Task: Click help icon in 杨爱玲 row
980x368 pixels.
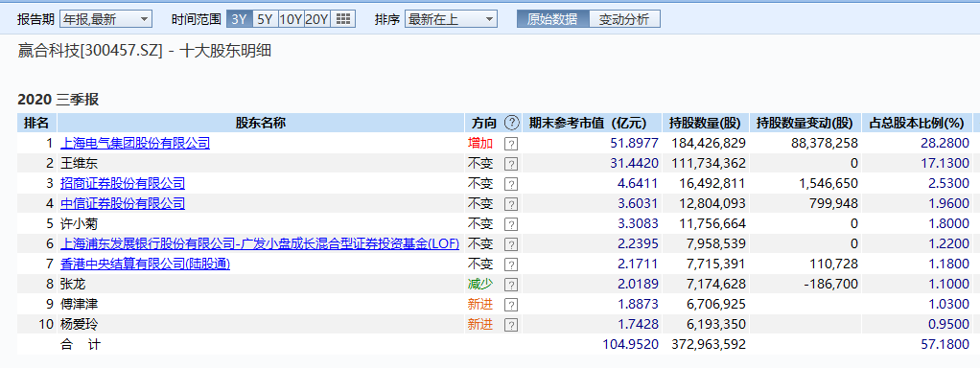Action: coord(511,325)
